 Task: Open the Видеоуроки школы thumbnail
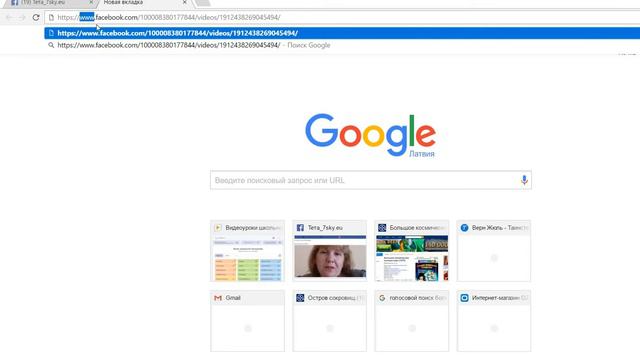(247, 251)
